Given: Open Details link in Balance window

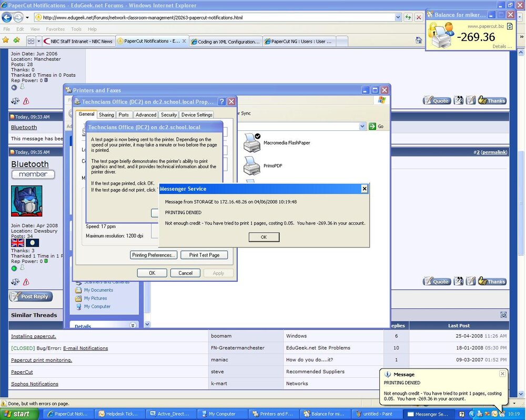Looking at the screenshot, I should (502, 46).
